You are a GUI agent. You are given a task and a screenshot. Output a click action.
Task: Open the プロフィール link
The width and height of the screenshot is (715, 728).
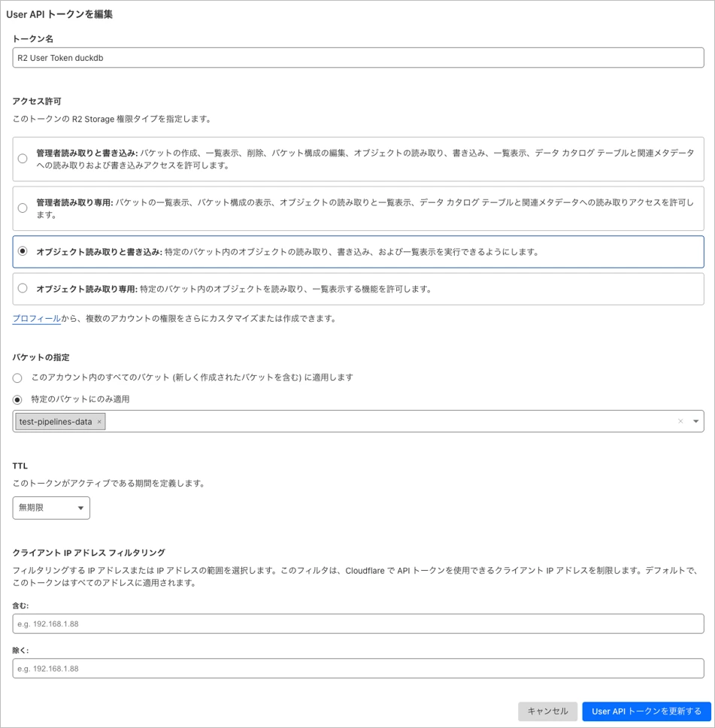point(36,319)
